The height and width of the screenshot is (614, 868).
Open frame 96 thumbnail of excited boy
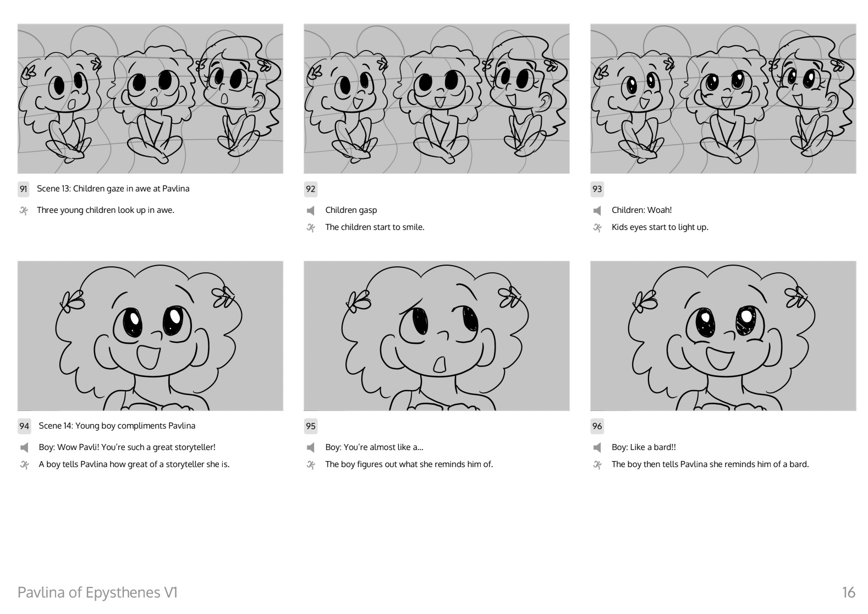pos(723,336)
